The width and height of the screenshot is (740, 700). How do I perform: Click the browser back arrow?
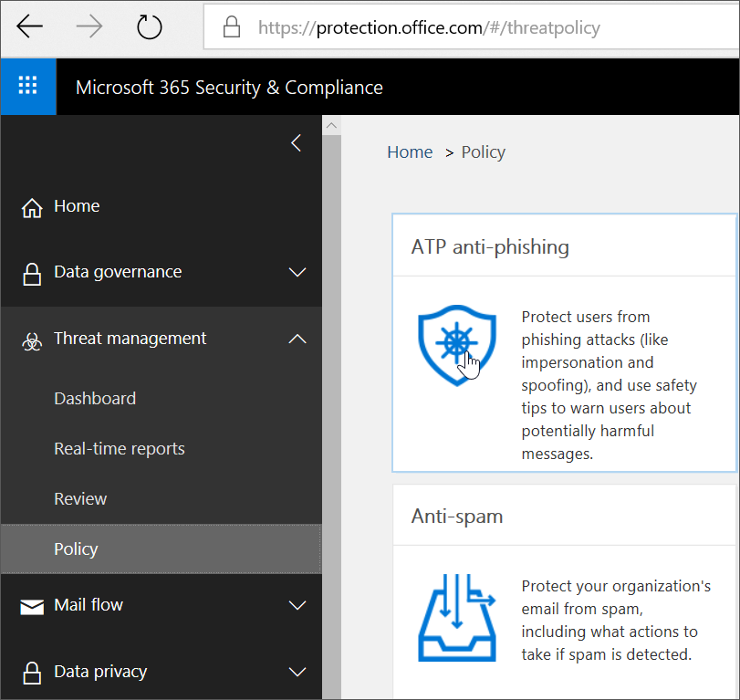coord(29,26)
